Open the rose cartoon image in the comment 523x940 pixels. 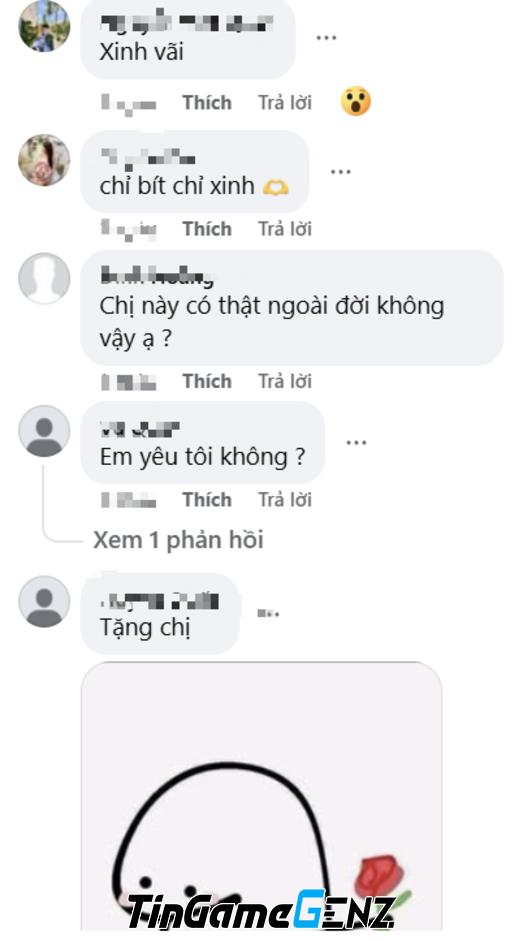(262, 797)
